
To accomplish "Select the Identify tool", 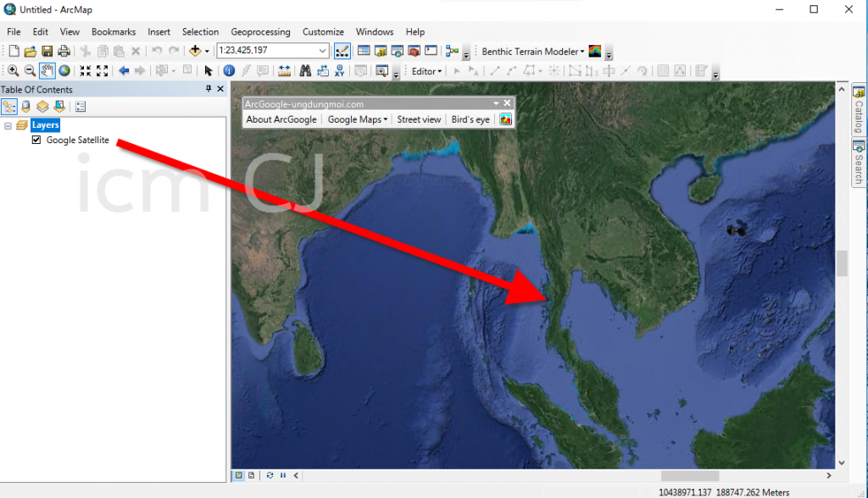I will click(228, 70).
